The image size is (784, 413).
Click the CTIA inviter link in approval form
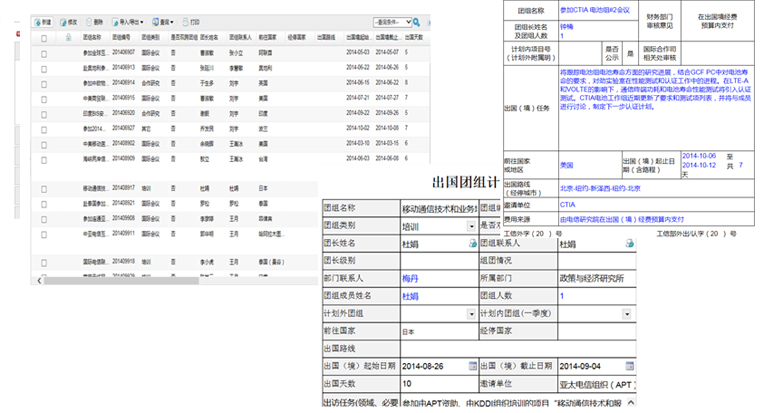click(568, 204)
